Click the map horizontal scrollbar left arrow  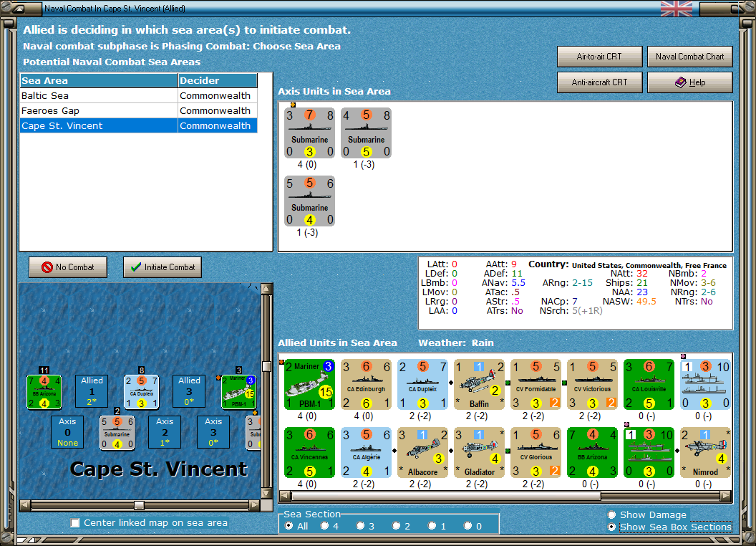click(24, 505)
